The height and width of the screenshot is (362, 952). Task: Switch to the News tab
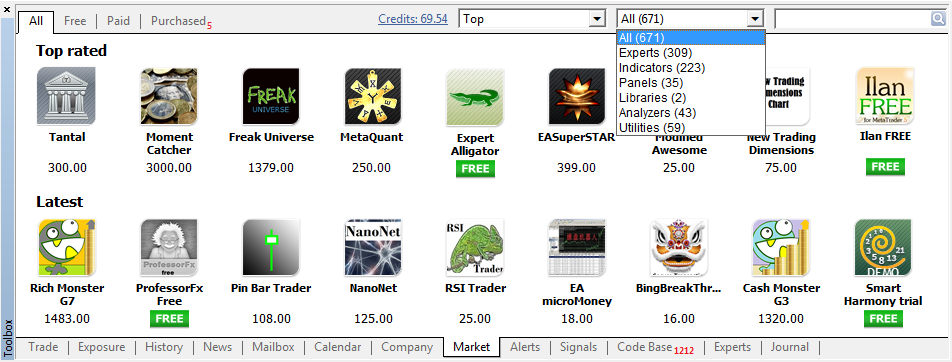[217, 347]
